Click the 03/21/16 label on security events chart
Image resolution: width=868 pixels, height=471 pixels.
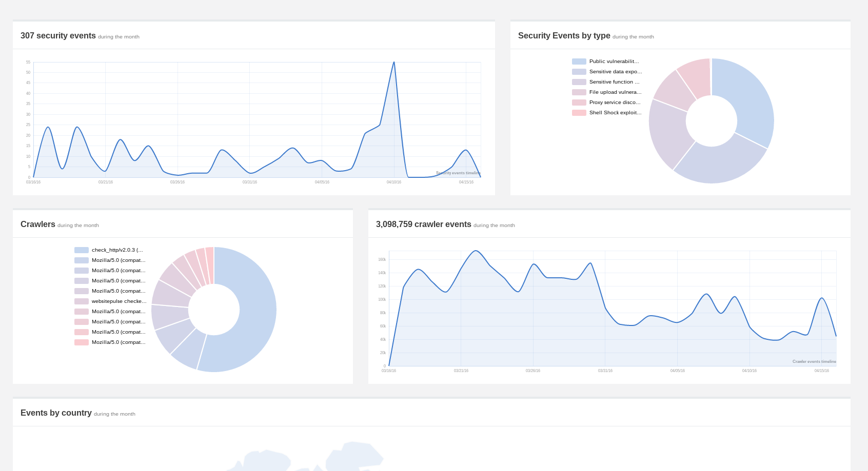click(106, 182)
